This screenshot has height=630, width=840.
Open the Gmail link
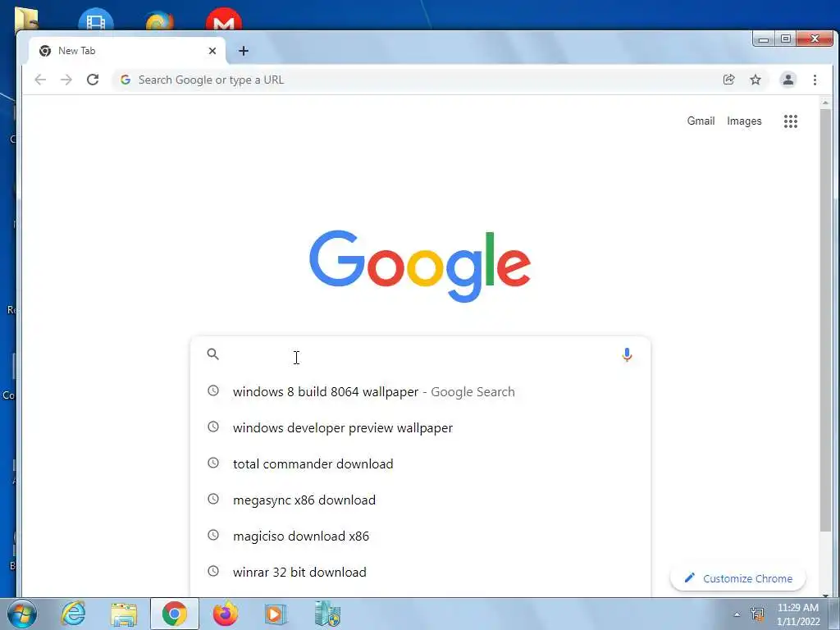point(701,121)
